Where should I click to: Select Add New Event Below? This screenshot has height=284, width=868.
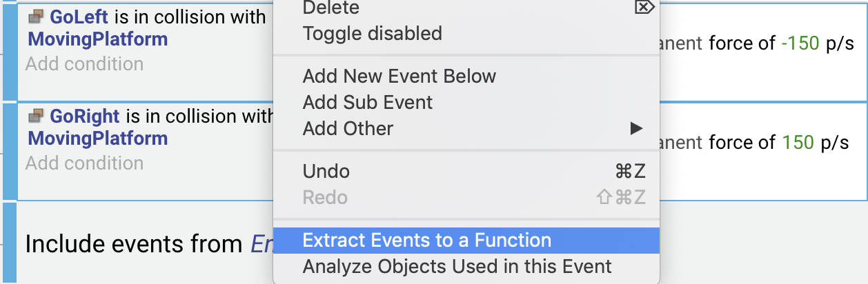point(399,76)
